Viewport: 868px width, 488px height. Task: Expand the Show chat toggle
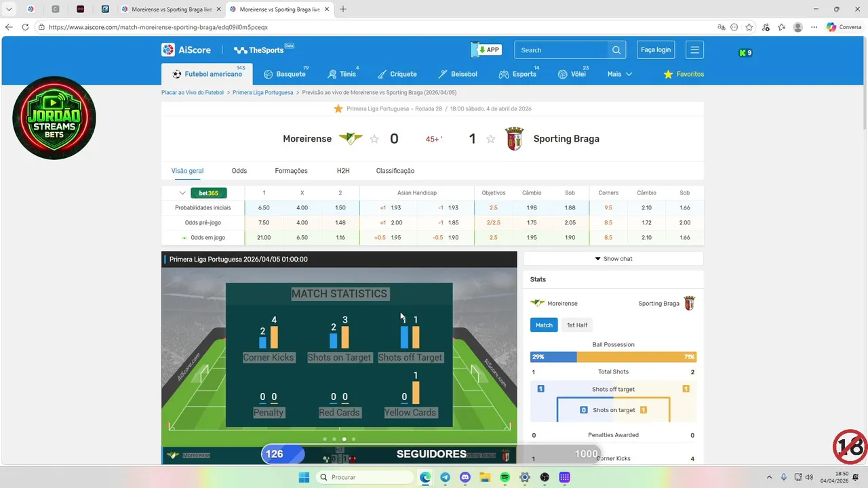point(613,259)
